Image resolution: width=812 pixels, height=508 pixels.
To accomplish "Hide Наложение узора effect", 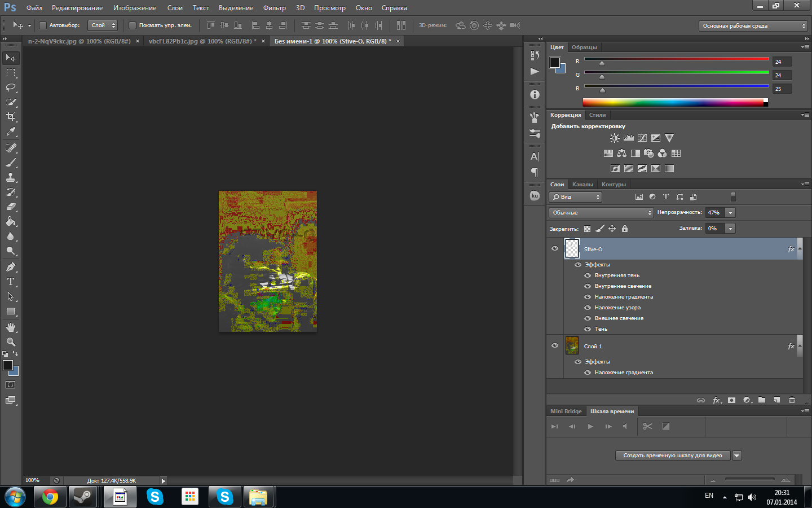I will point(588,308).
